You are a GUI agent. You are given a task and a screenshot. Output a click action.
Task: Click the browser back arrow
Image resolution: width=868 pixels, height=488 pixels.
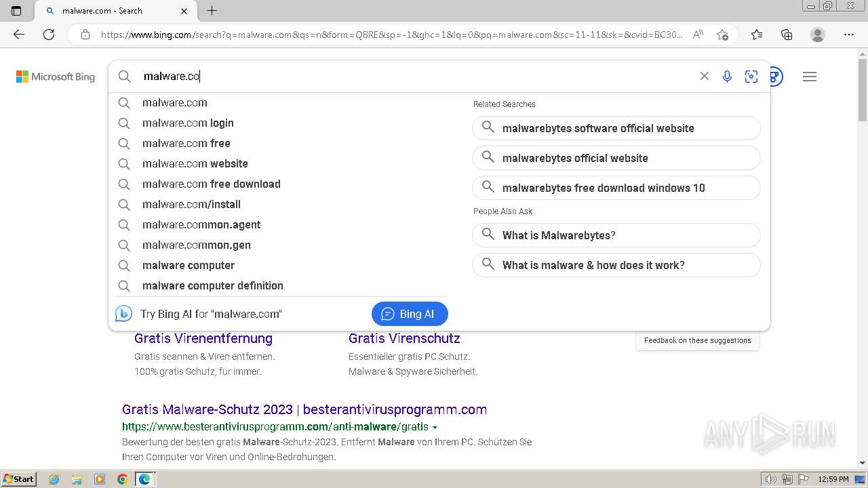pyautogui.click(x=19, y=35)
